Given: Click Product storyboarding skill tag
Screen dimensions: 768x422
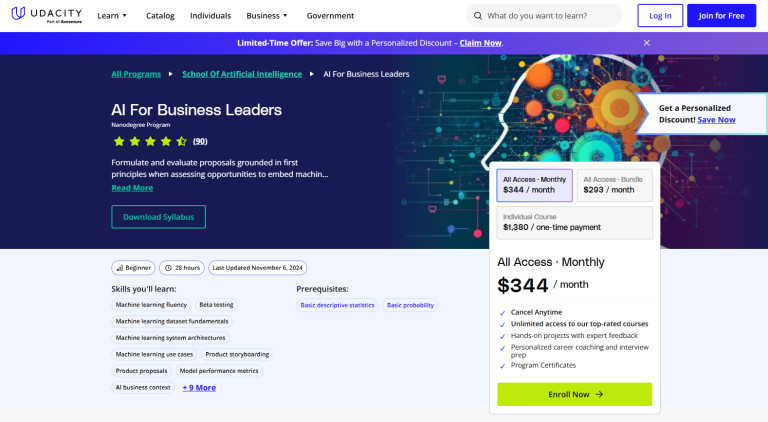Looking at the screenshot, I should pyautogui.click(x=237, y=354).
